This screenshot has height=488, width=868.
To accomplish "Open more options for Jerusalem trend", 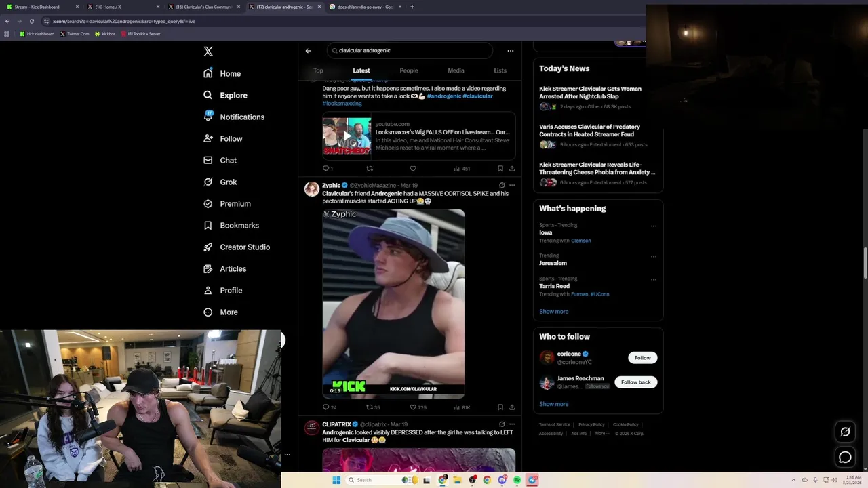I will 654,257.
